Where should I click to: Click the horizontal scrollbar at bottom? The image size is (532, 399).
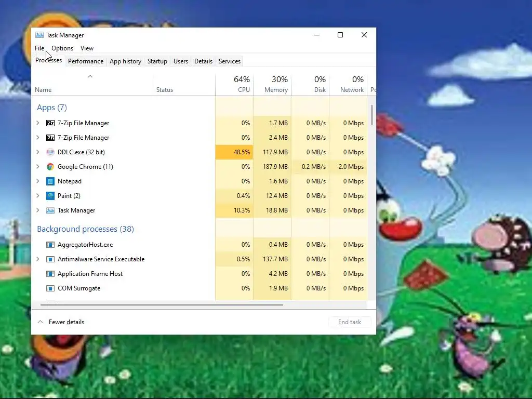click(x=162, y=304)
